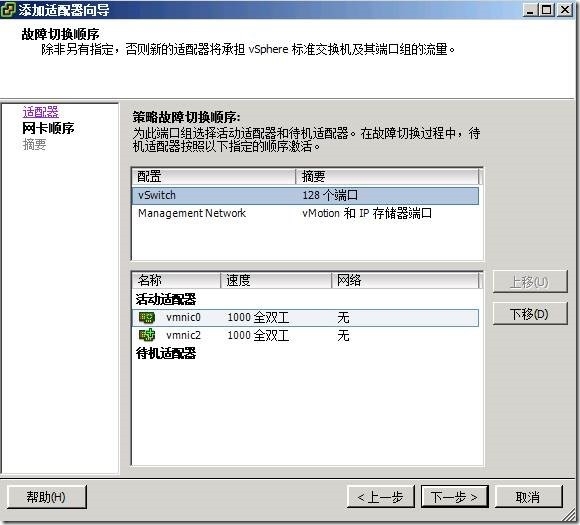
Task: Click the vSphere wizard title bar icon
Action: [x=8, y=10]
